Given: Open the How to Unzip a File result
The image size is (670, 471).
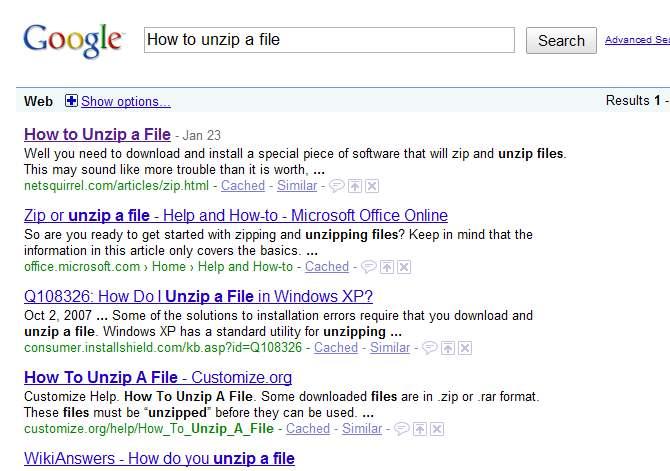Looking at the screenshot, I should click(x=97, y=134).
